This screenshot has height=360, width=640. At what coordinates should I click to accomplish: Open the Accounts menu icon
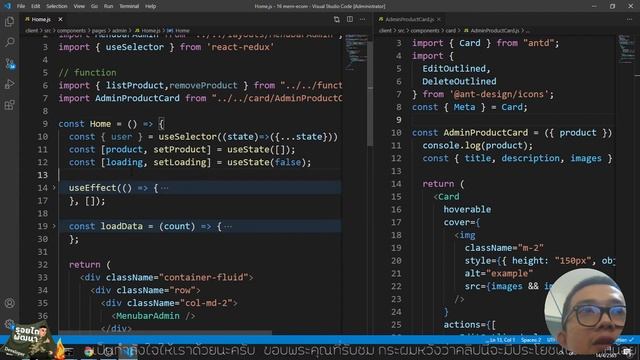pyautogui.click(x=9, y=303)
